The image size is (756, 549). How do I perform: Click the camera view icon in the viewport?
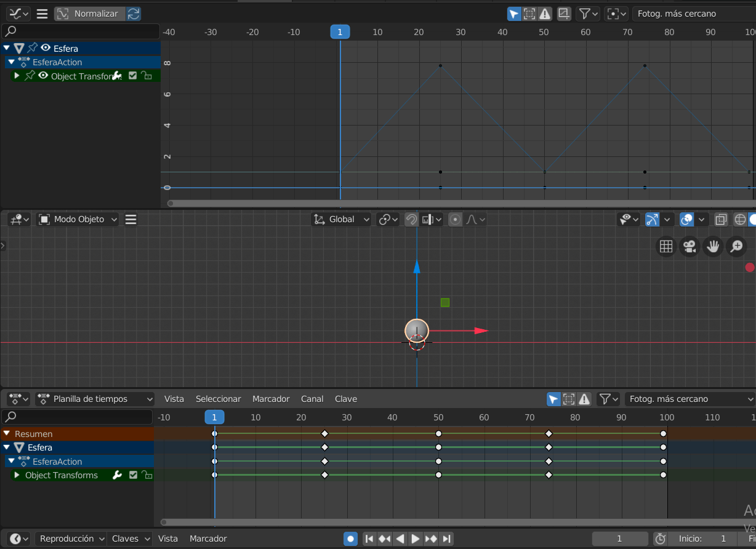tap(689, 246)
